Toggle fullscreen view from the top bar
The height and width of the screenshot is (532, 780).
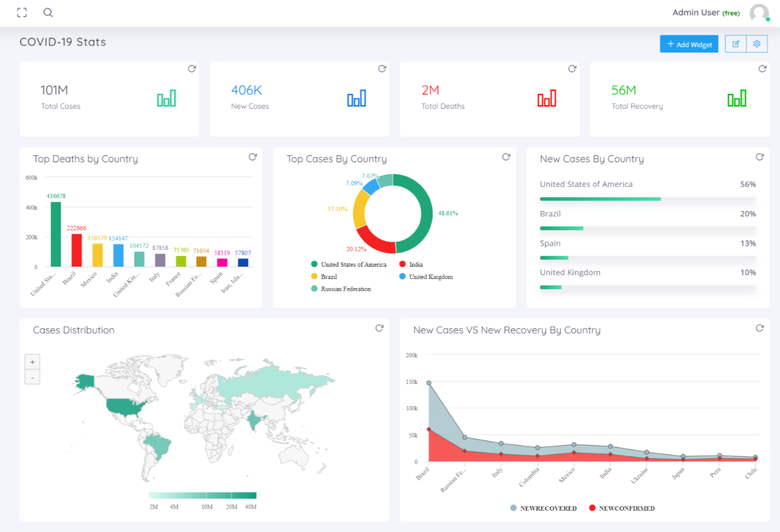22,12
